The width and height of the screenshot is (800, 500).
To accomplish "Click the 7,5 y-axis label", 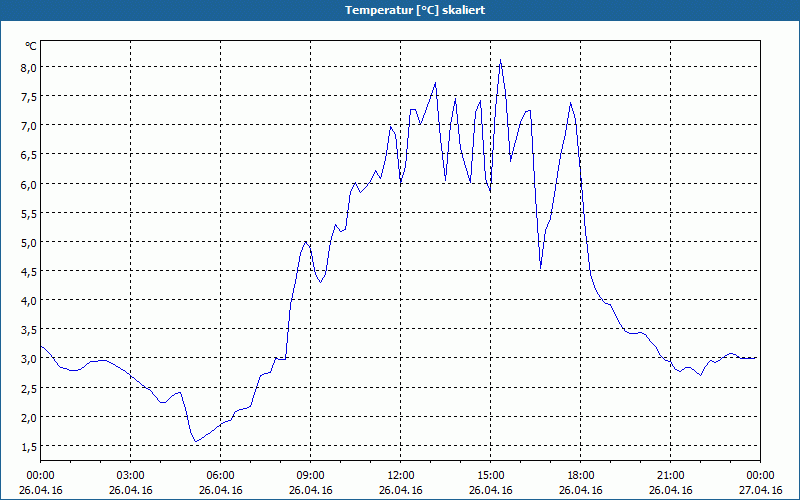I will coord(28,97).
